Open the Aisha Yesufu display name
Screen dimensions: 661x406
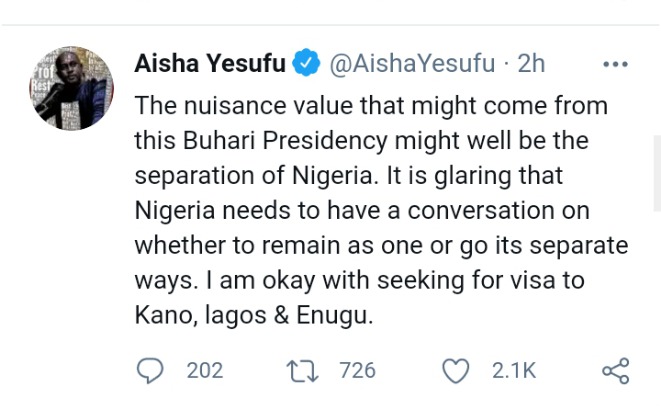tap(210, 63)
